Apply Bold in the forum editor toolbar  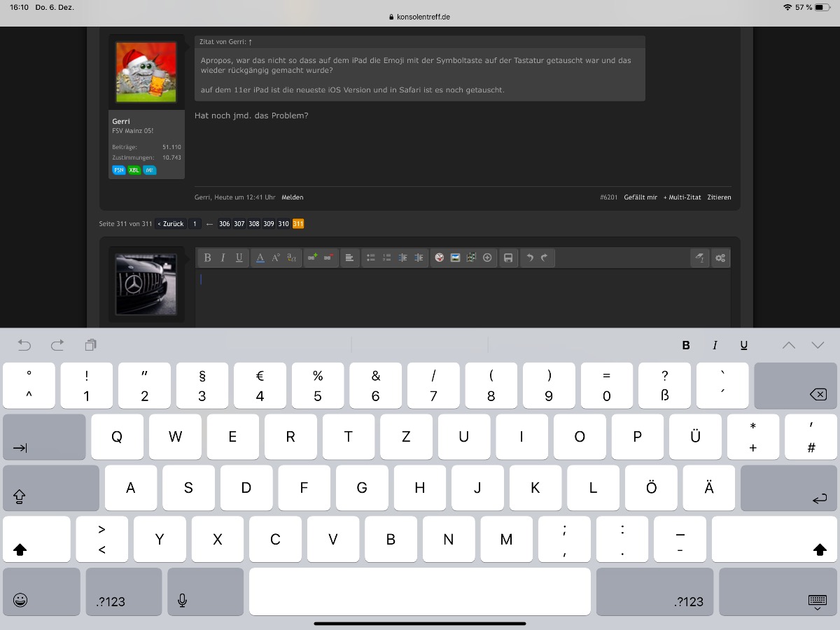(207, 258)
